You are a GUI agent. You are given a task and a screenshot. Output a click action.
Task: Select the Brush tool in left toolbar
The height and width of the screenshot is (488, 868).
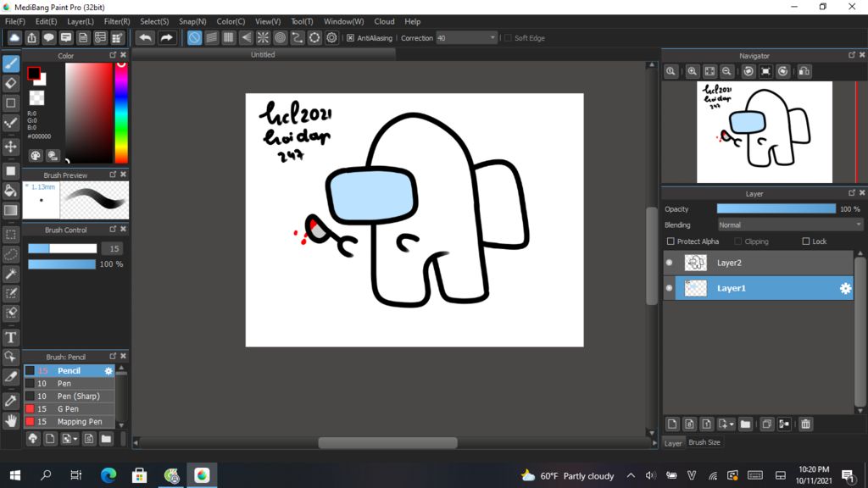pyautogui.click(x=11, y=64)
